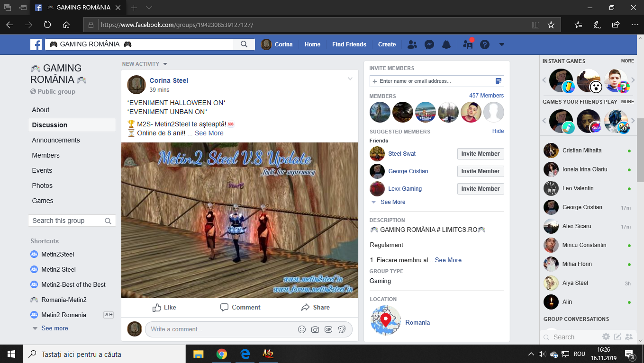Open the Edge Share icon

tap(616, 25)
